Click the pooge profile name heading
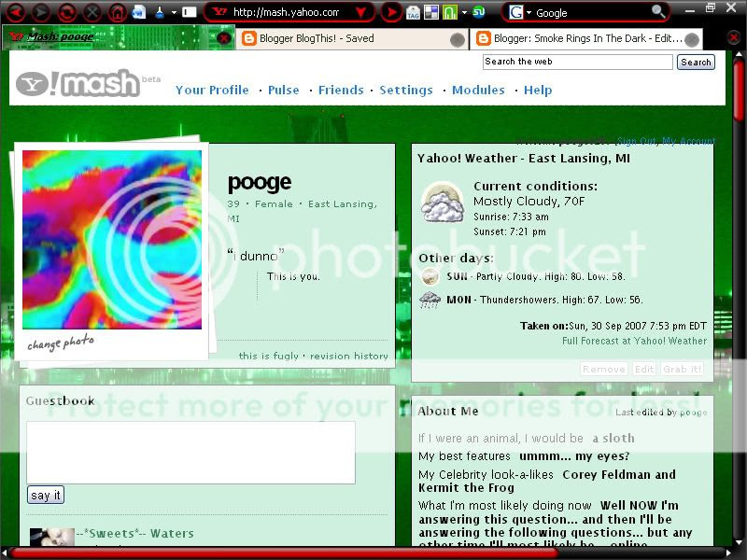The width and height of the screenshot is (747, 560). point(260,183)
